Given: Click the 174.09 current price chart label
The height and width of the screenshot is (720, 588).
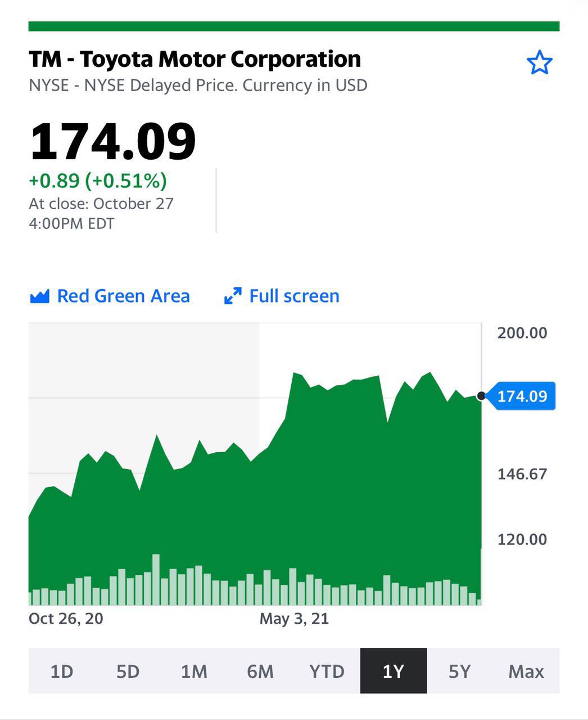Looking at the screenshot, I should 521,396.
